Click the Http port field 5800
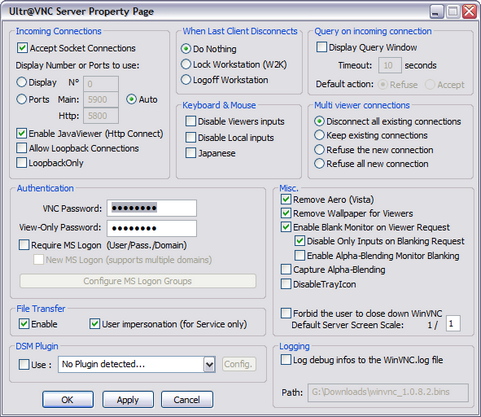The width and height of the screenshot is (481, 417). (101, 116)
